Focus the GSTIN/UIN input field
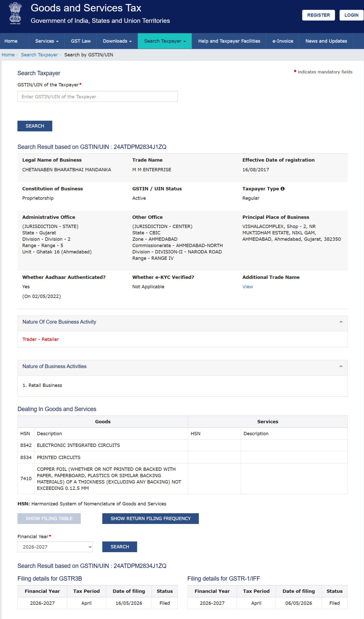Image resolution: width=364 pixels, height=619 pixels. 98,97
